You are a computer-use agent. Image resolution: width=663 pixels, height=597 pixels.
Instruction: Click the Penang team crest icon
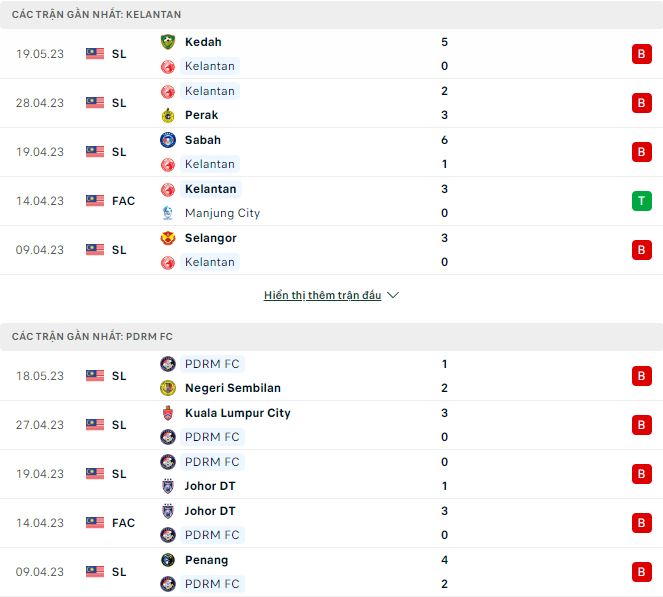[167, 560]
